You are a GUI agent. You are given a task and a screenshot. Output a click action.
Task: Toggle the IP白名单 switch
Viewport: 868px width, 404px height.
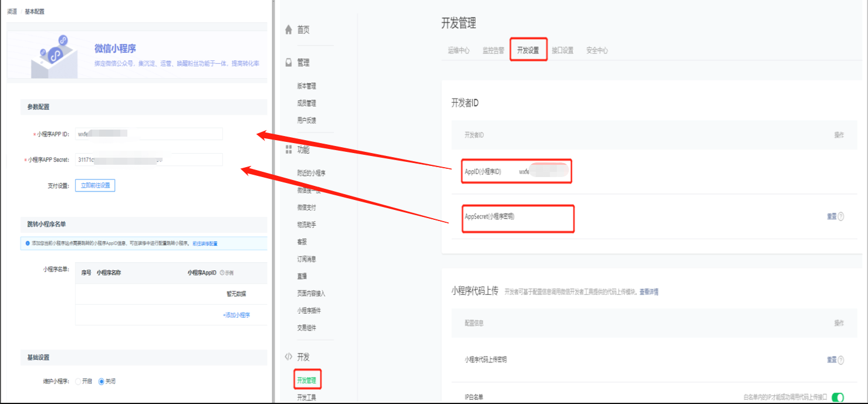pyautogui.click(x=837, y=398)
